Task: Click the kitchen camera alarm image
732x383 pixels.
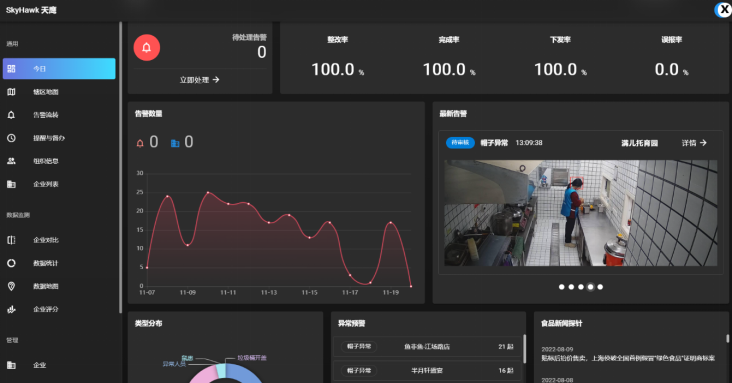Action: (580, 213)
